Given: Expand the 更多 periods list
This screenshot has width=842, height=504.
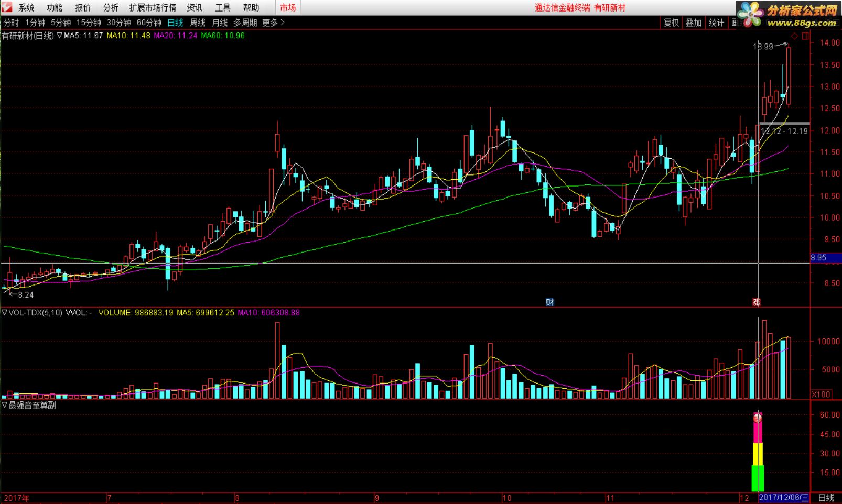Looking at the screenshot, I should tap(273, 23).
